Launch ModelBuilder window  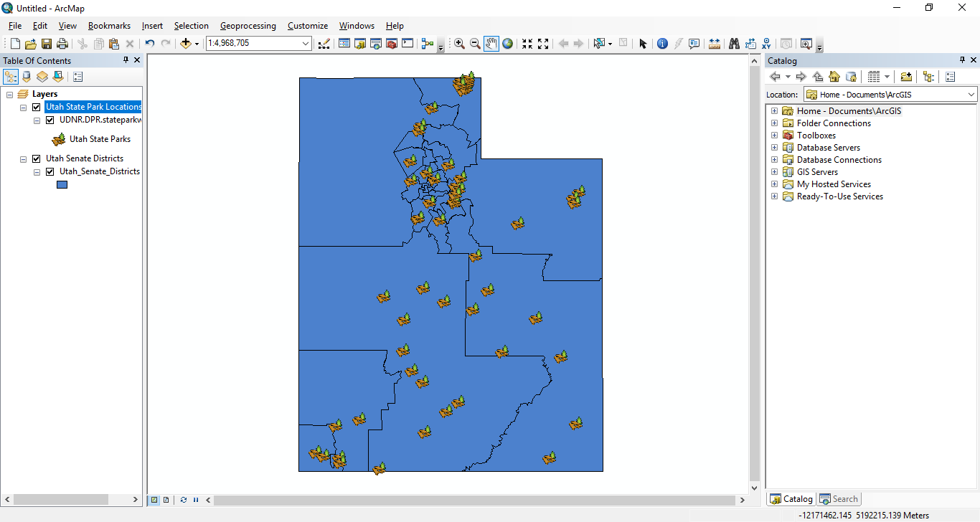428,44
